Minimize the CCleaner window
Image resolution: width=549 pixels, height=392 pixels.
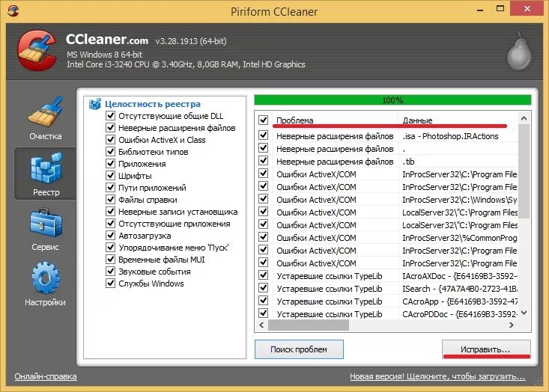click(x=480, y=10)
